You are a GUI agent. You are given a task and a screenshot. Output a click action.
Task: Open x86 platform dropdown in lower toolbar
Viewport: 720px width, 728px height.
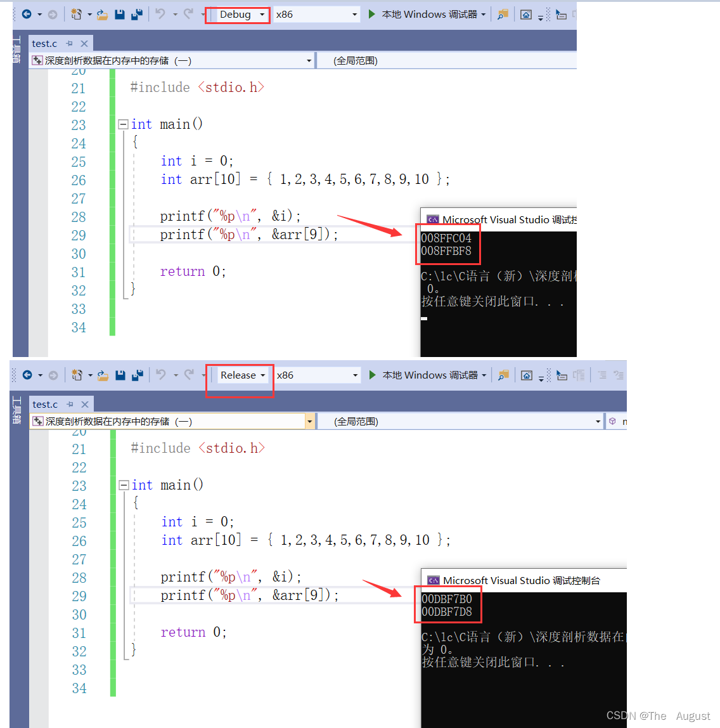pos(356,375)
